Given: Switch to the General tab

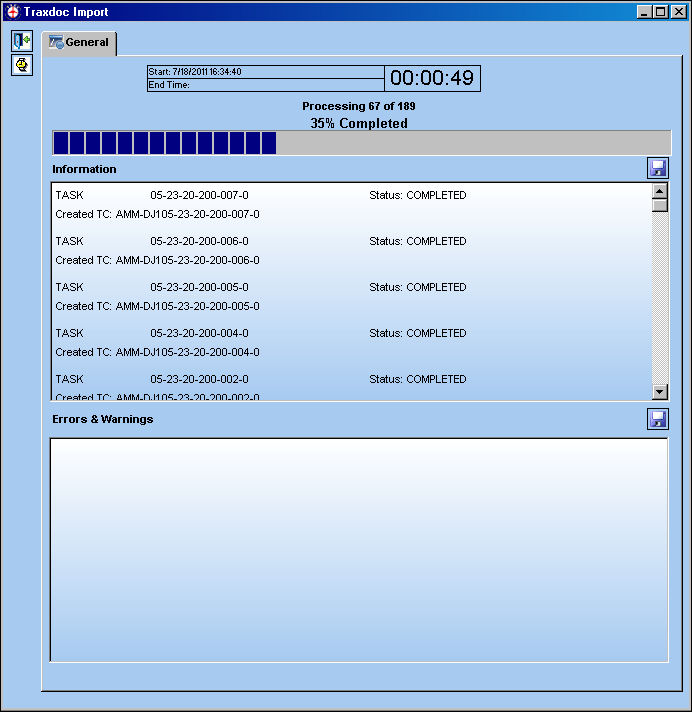Looking at the screenshot, I should point(79,43).
